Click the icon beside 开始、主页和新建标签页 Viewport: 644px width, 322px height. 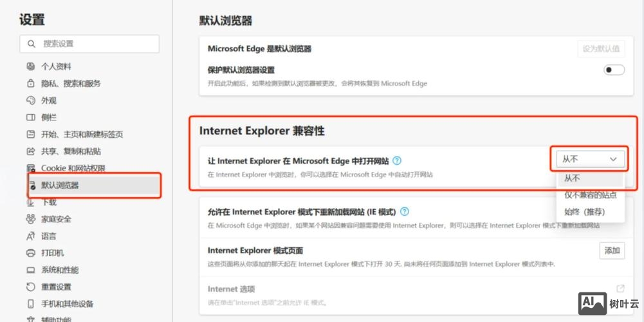click(x=31, y=135)
